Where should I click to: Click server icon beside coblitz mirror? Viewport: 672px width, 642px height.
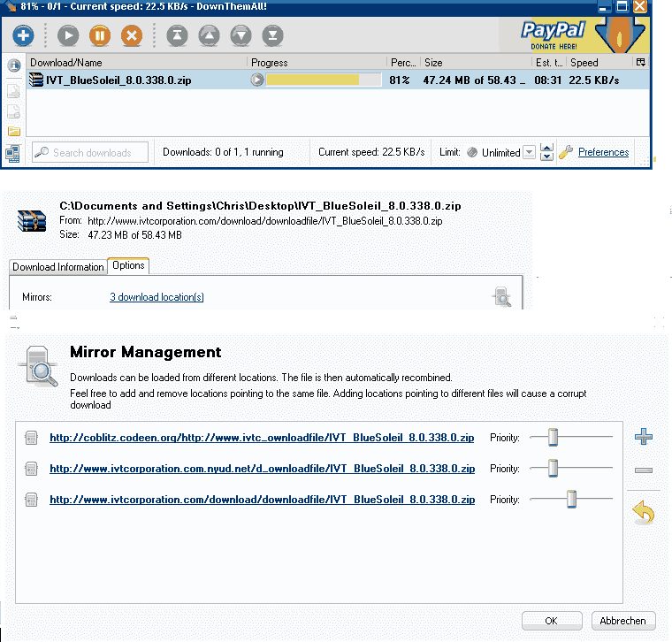[x=31, y=438]
